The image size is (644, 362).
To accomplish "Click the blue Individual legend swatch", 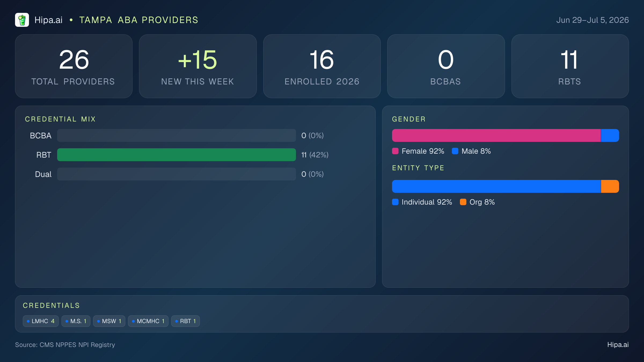I will pos(395,202).
